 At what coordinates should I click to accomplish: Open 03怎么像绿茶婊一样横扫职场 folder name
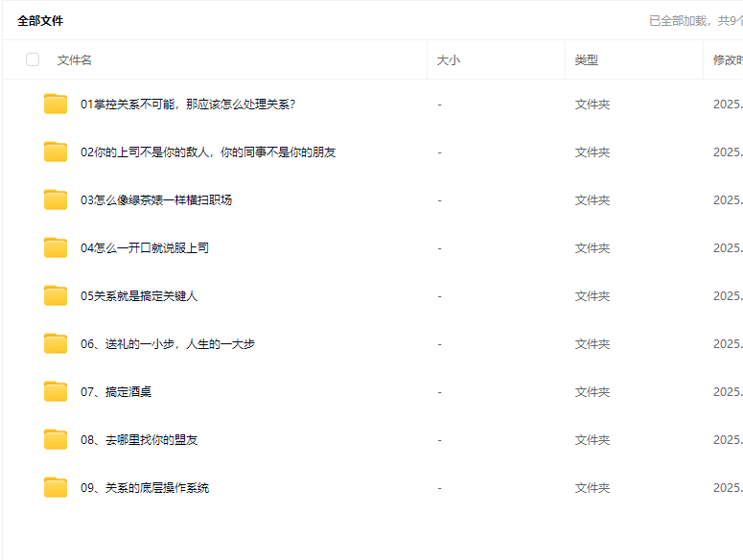pyautogui.click(x=156, y=199)
